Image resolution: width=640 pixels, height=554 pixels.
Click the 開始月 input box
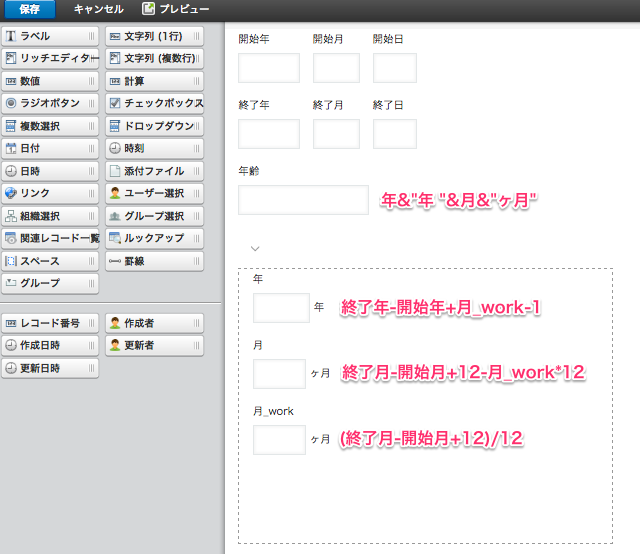pos(336,68)
